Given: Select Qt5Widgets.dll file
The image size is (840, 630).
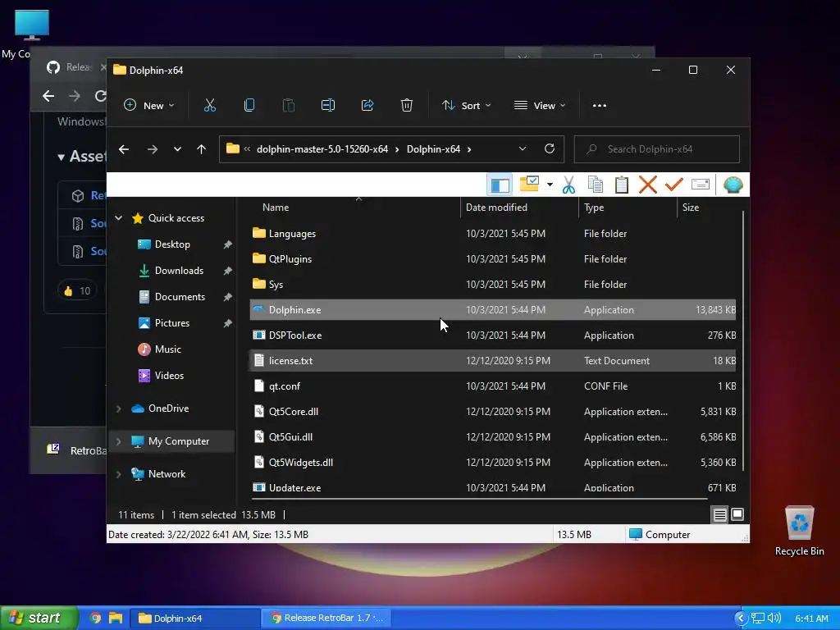Looking at the screenshot, I should (x=492, y=463).
